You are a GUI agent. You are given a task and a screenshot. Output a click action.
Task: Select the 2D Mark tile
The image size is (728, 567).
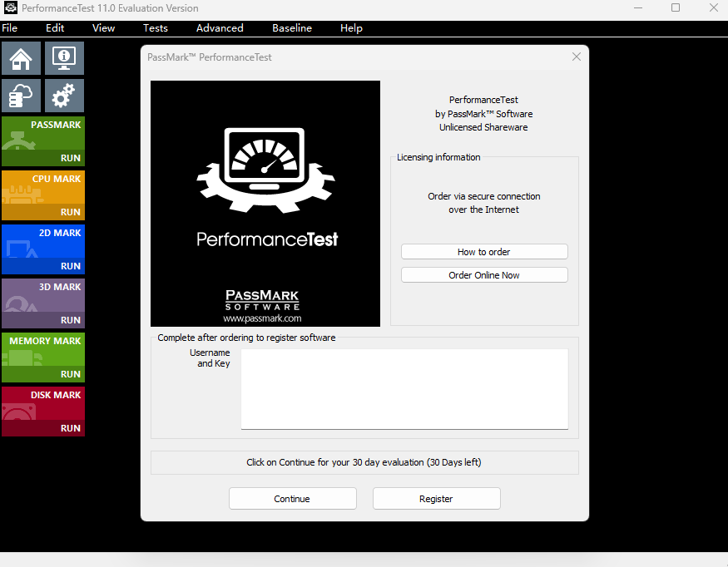pyautogui.click(x=43, y=249)
